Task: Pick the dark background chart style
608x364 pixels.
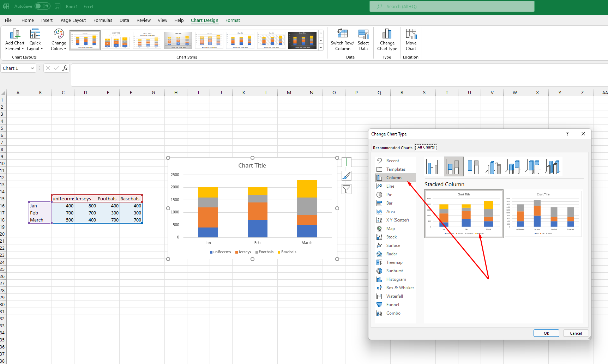Action: (302, 40)
